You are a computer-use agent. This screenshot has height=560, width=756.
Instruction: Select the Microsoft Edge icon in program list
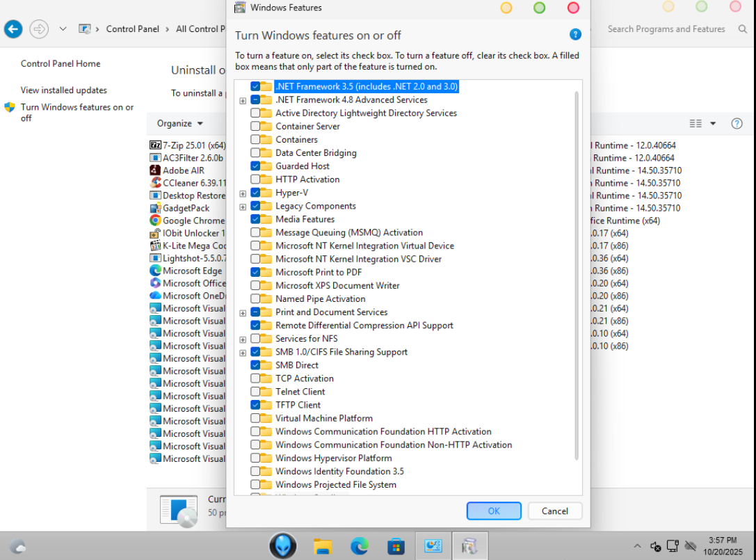click(x=155, y=271)
